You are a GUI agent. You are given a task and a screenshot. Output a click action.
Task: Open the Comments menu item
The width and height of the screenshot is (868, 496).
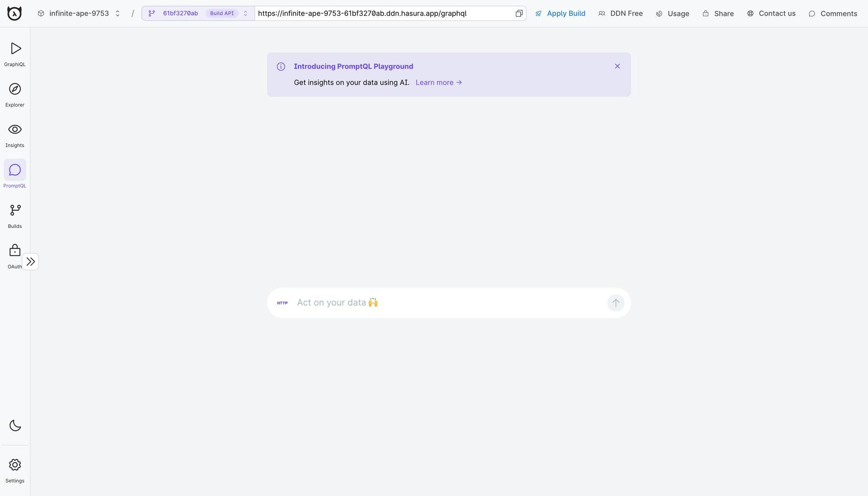833,14
